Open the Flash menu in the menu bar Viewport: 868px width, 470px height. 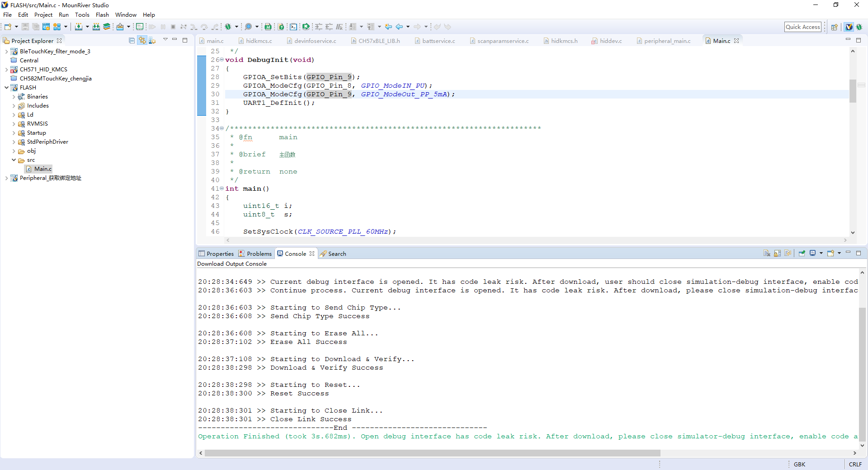[x=102, y=15]
